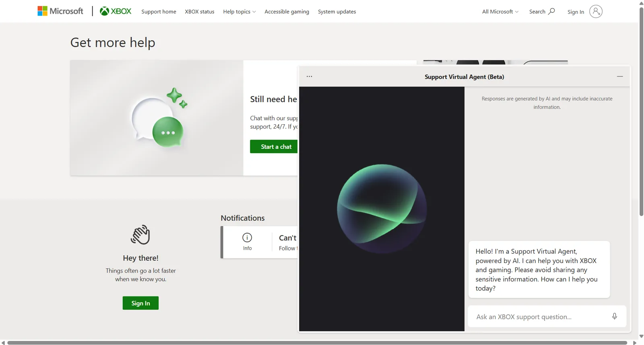Click the chat bubbles illustration
Viewport: 644px width, 345px height.
(160, 117)
